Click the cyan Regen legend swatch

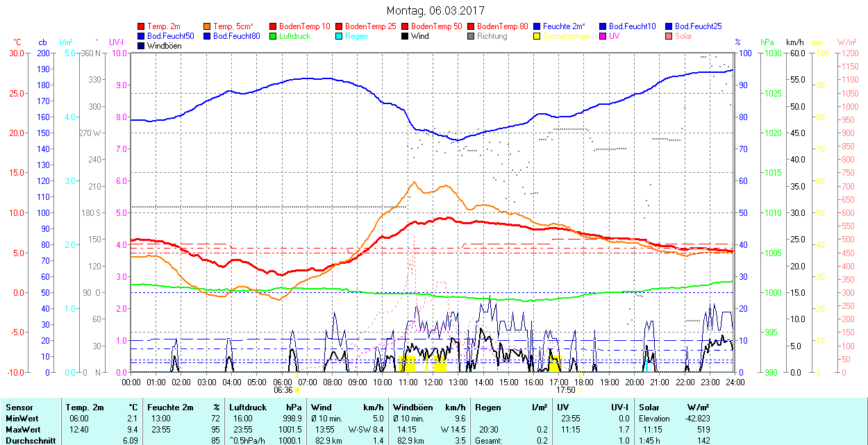click(339, 36)
